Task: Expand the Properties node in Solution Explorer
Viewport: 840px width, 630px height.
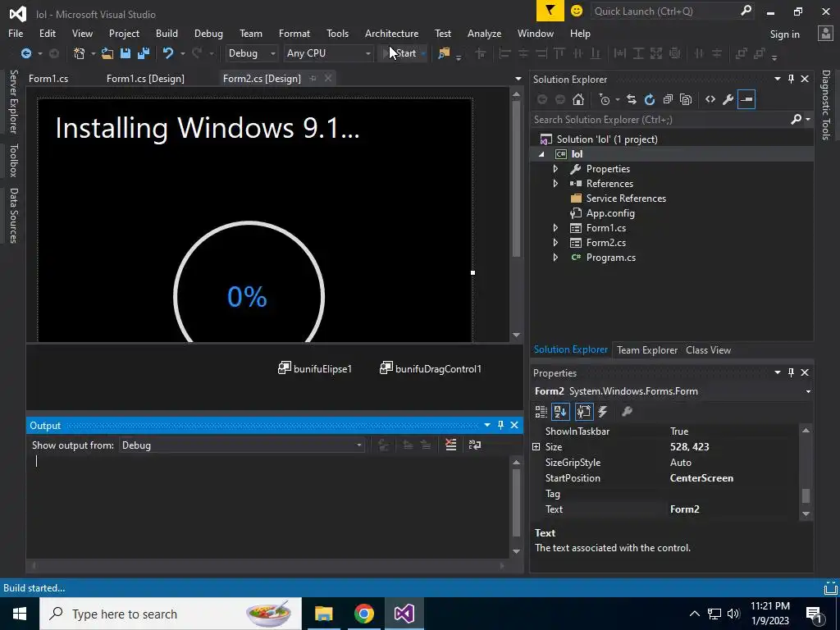Action: [x=555, y=169]
